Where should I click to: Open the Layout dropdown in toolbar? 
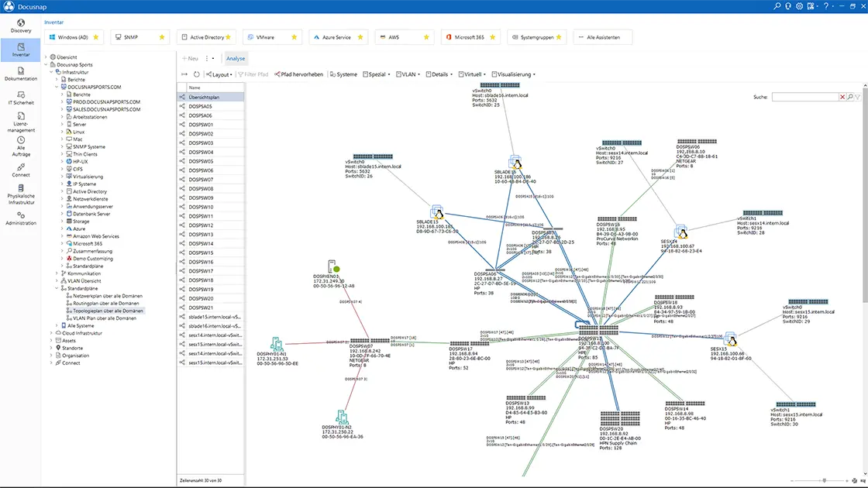point(219,74)
